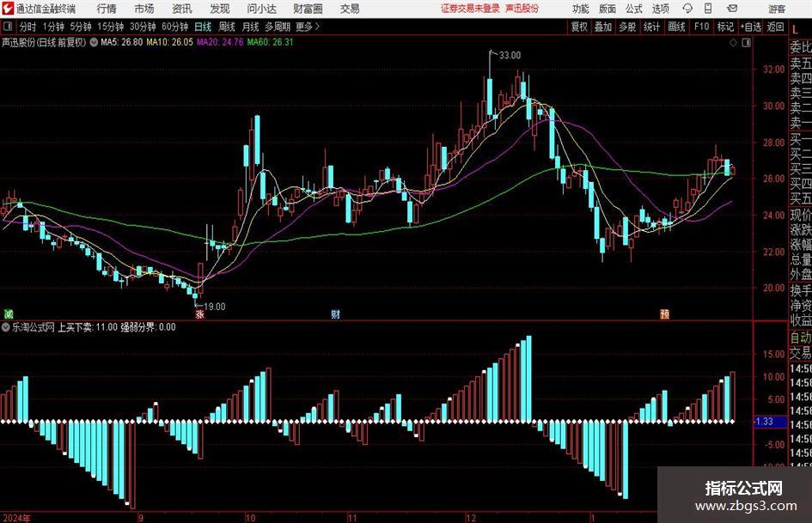Click the 19.00 low price label

click(215, 307)
